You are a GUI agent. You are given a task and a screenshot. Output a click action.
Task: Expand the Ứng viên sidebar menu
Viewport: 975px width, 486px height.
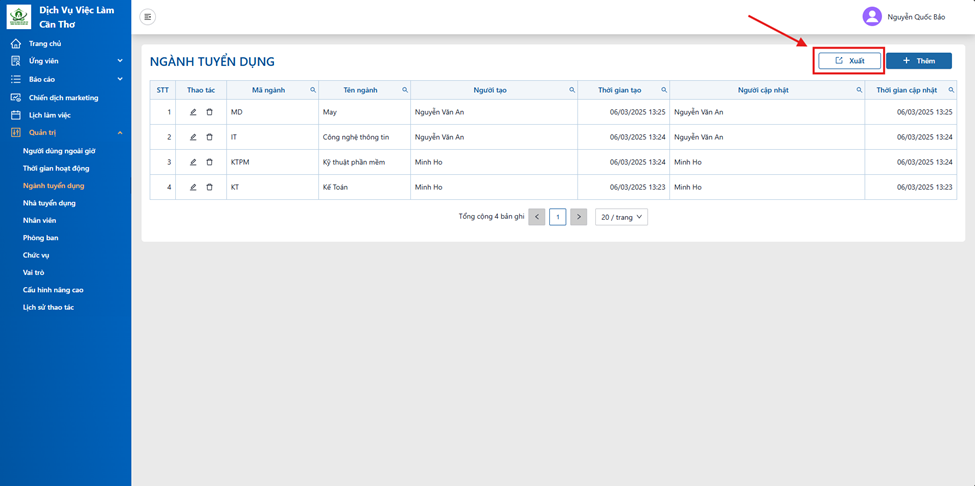65,61
